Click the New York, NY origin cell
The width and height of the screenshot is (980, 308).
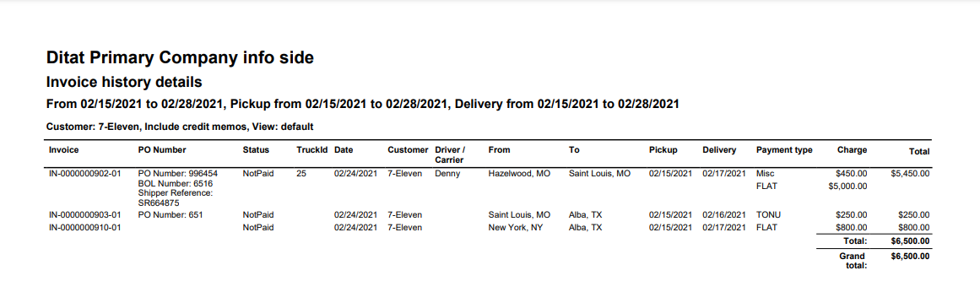tap(516, 227)
